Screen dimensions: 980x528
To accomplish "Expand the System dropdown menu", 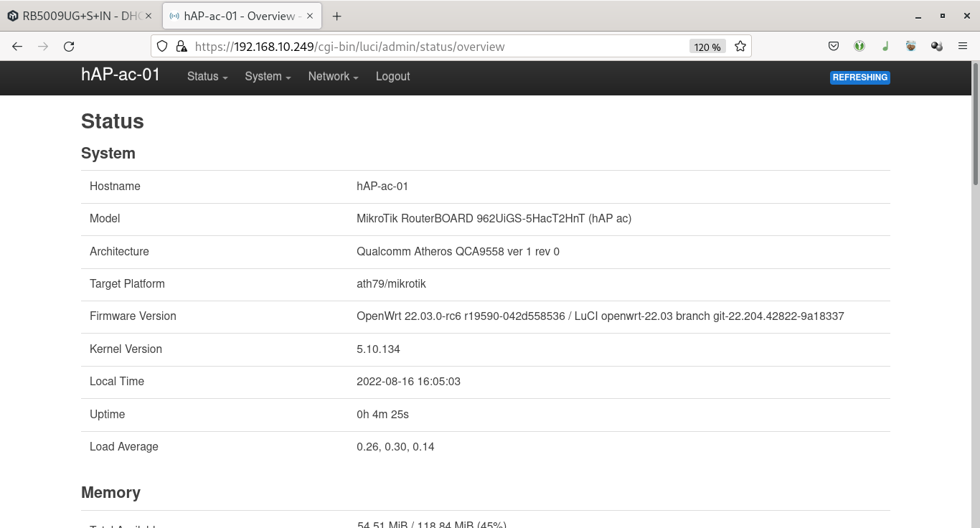I will (268, 77).
